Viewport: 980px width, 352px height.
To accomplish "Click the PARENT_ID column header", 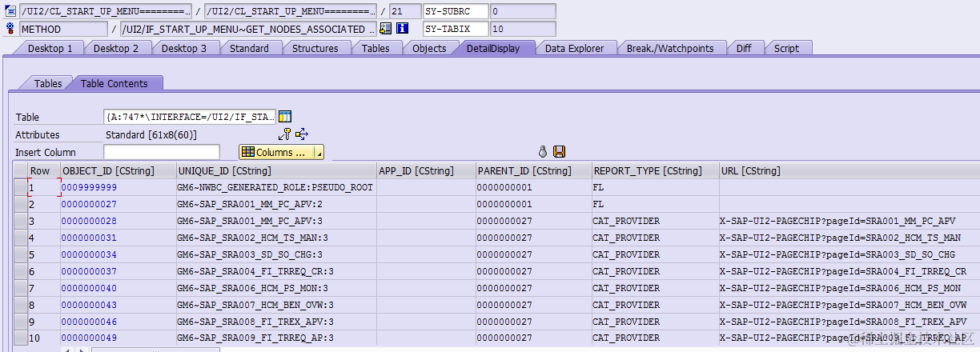I will click(533, 170).
